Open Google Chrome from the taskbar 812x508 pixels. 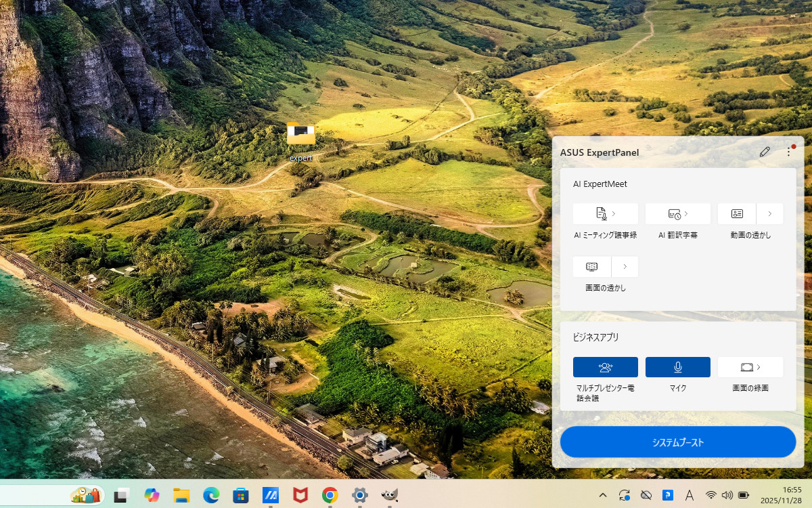tap(330, 495)
